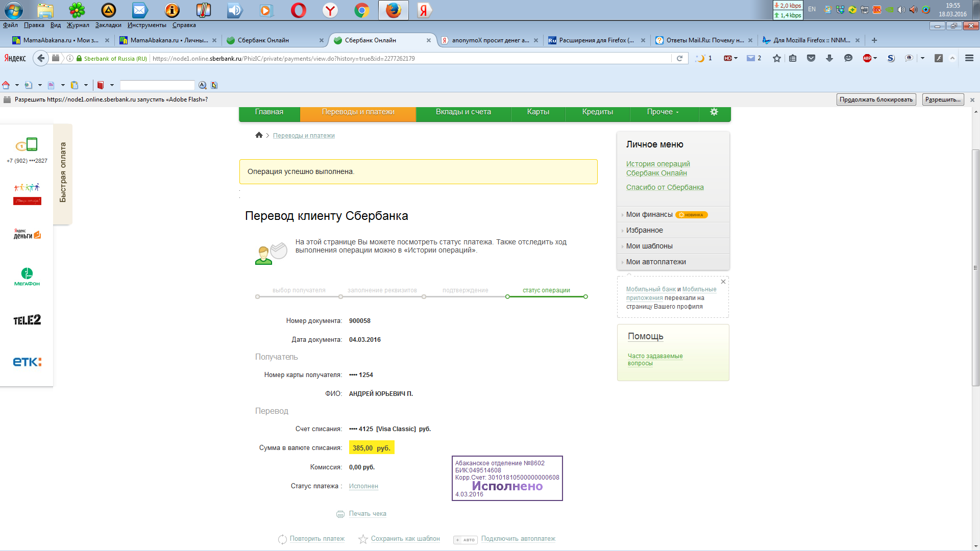
Task: Click the Yandex logo in the address bar row
Action: (15, 58)
